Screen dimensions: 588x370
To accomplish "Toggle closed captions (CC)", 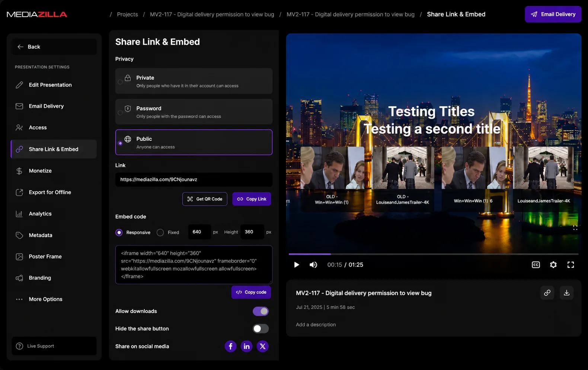I will click(x=536, y=265).
